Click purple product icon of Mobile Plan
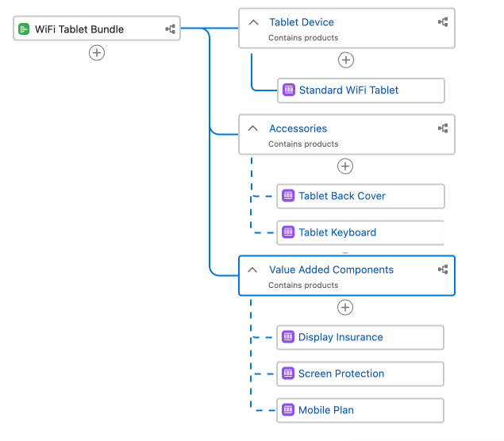504x441 pixels. [x=288, y=410]
